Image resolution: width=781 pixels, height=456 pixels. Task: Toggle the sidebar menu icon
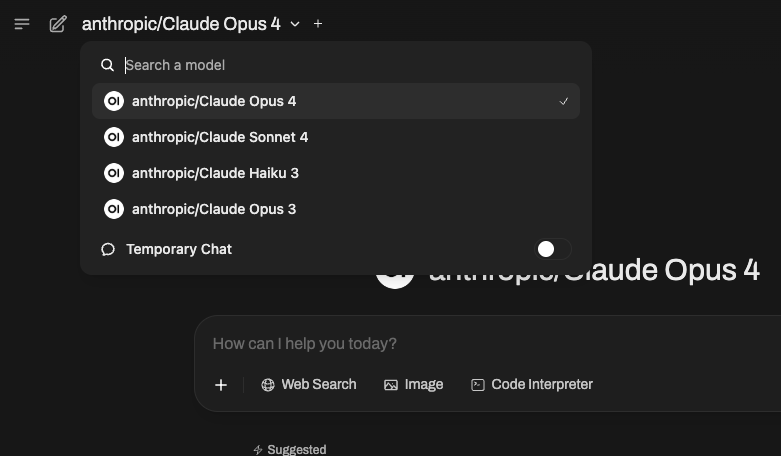tap(22, 24)
